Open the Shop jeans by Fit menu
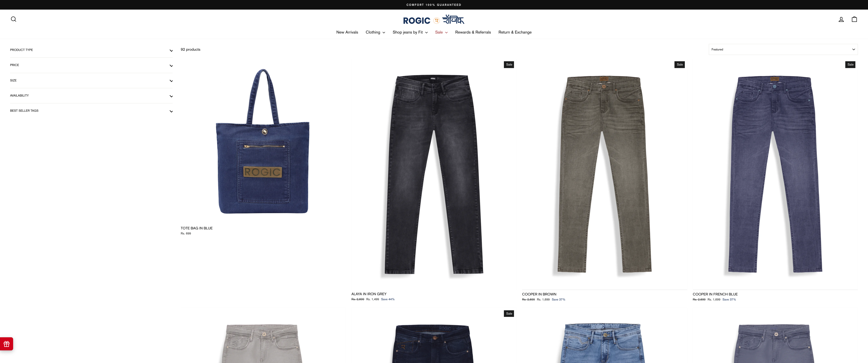This screenshot has width=868, height=363. (410, 32)
